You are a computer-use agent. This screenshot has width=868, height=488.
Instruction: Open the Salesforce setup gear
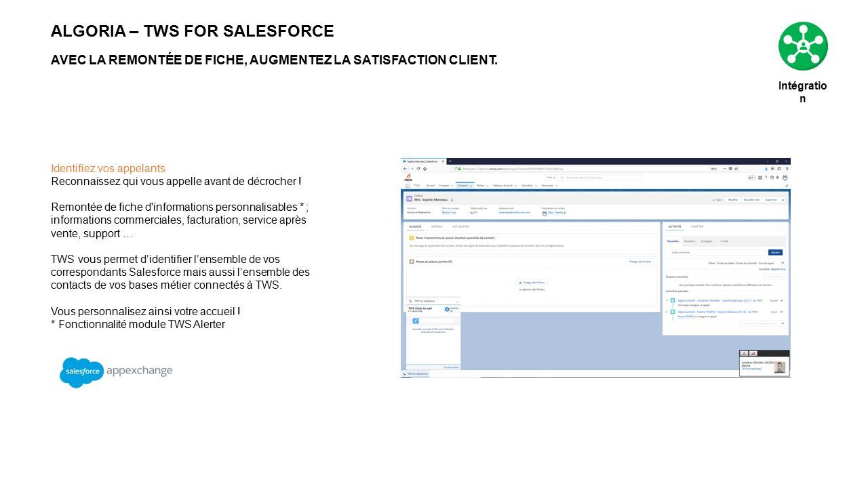pos(772,178)
